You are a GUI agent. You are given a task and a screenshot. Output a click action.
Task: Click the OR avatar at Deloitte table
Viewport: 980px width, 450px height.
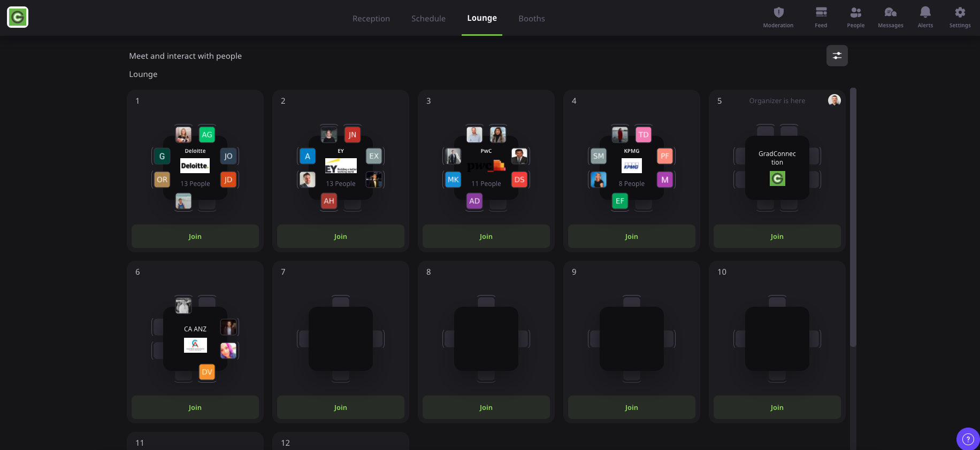(x=162, y=180)
